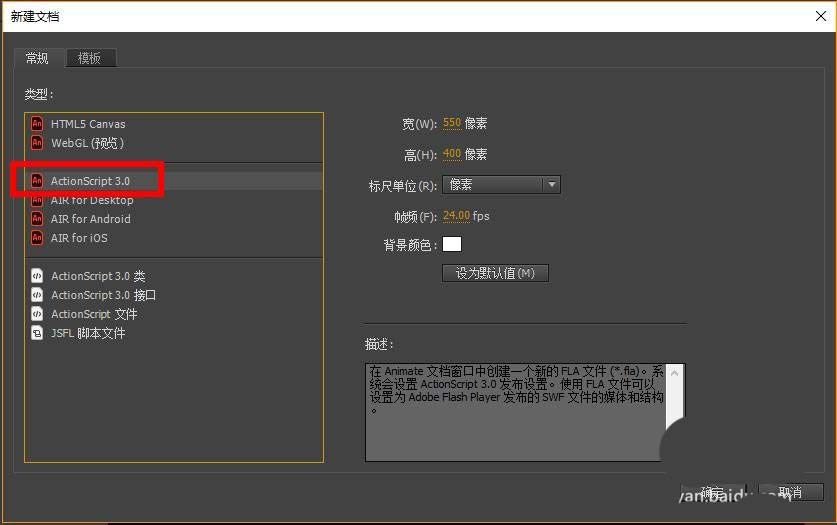
Task: Select the HTML5 Canvas type
Action: (x=174, y=124)
